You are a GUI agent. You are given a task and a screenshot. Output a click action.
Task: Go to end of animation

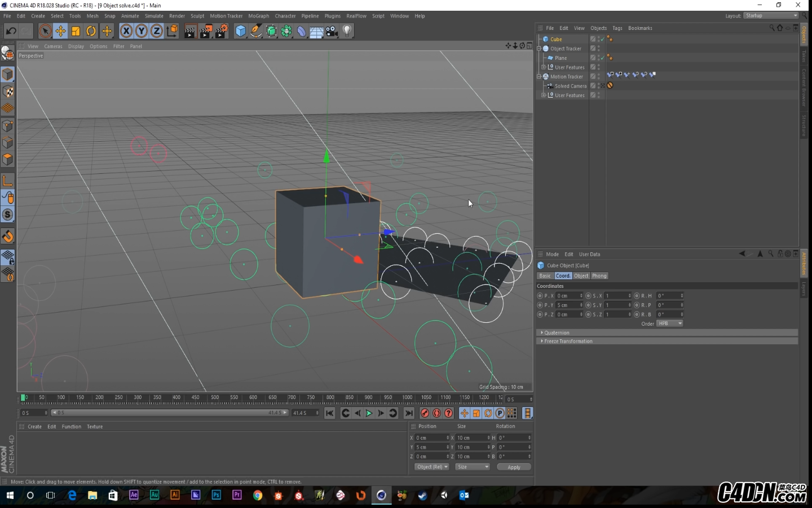click(409, 413)
